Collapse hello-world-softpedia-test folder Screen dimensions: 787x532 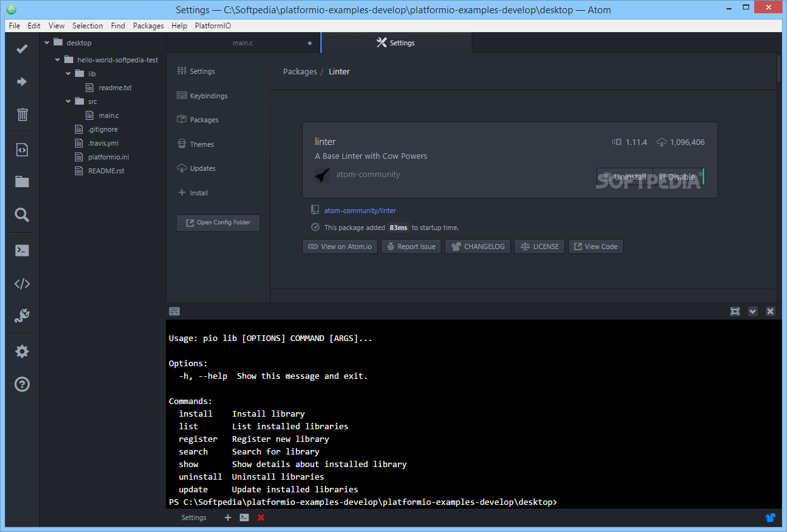[57, 60]
